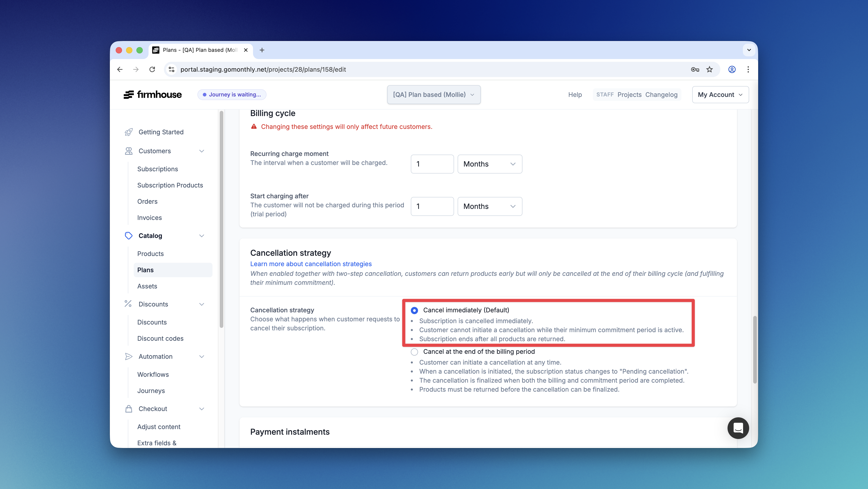Image resolution: width=868 pixels, height=489 pixels.
Task: Collapse the Customers sidebar section
Action: (x=201, y=151)
